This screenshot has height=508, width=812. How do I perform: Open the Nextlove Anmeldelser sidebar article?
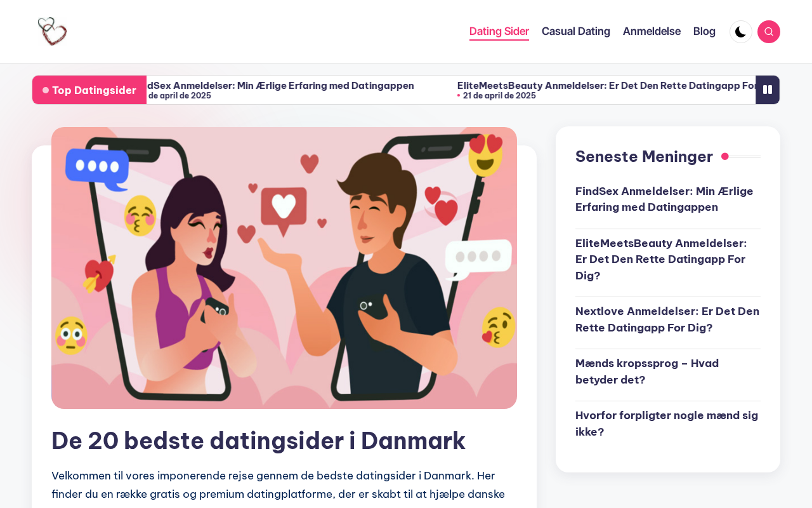pos(667,319)
